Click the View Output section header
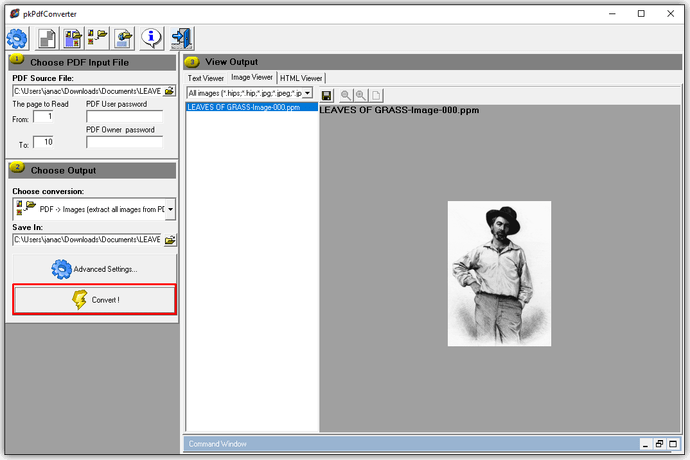The height and width of the screenshot is (460, 690). tap(433, 62)
